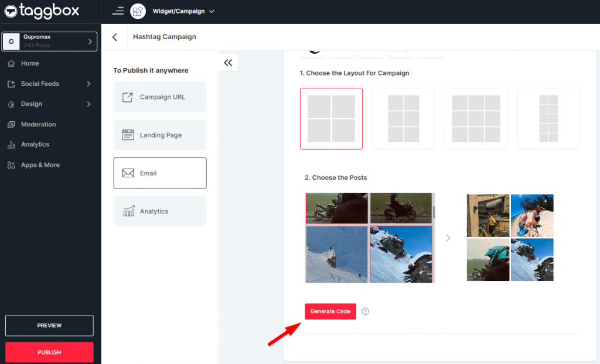Viewport: 600px width, 364px height.
Task: Click the help icon next to Generate Code
Action: 366,311
